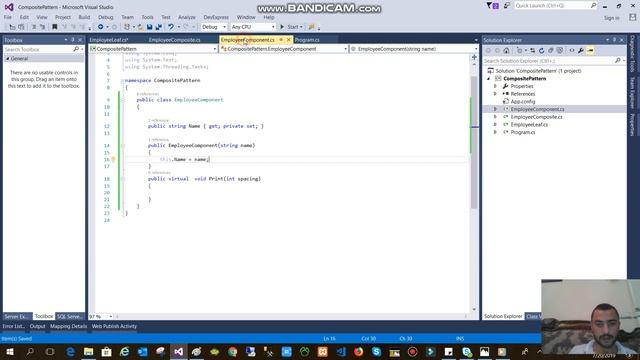Click the Solution Explorer search magnifier icon

[618, 60]
